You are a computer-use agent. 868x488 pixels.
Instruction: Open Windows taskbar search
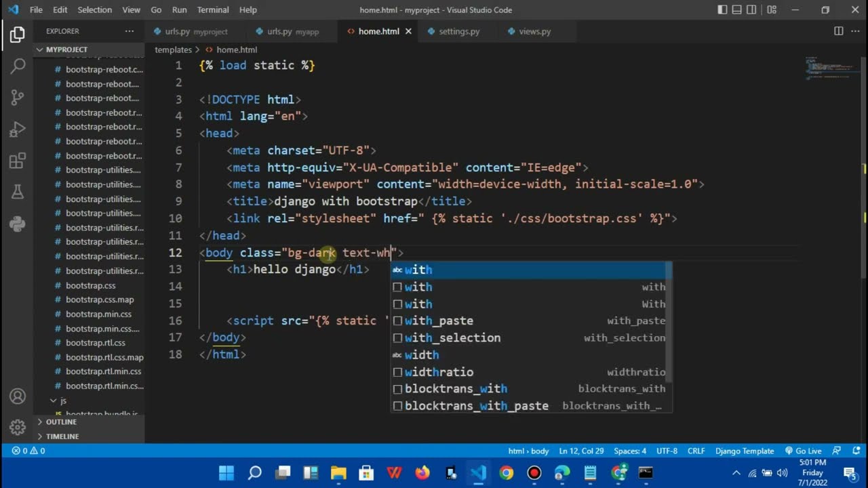[x=255, y=472]
